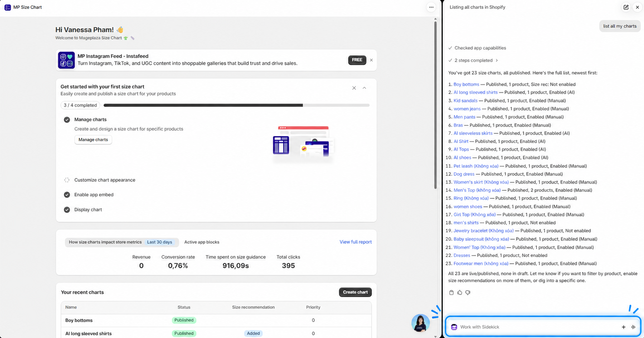Click the pencil edit icon beside welcome text

click(132, 38)
